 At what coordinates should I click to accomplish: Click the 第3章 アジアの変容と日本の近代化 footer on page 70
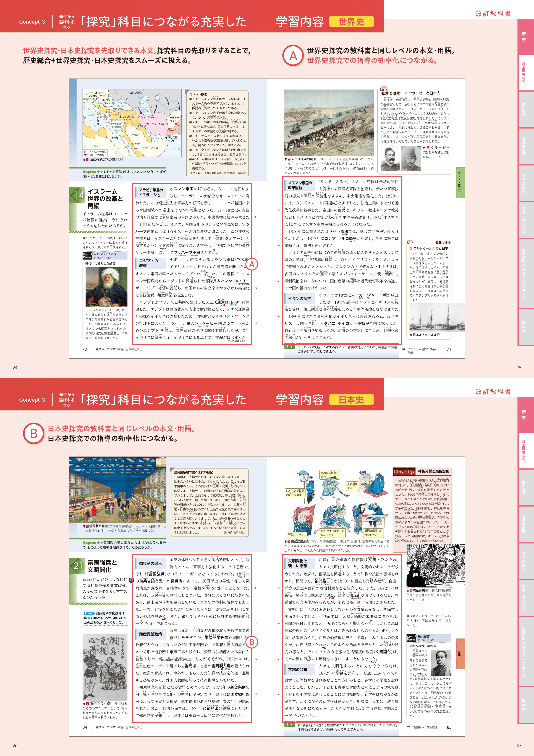pos(119,349)
